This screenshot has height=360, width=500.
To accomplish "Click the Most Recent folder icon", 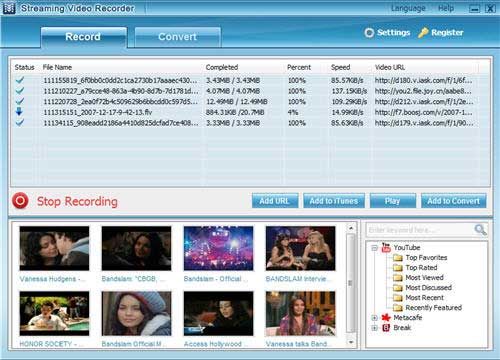I will click(398, 298).
